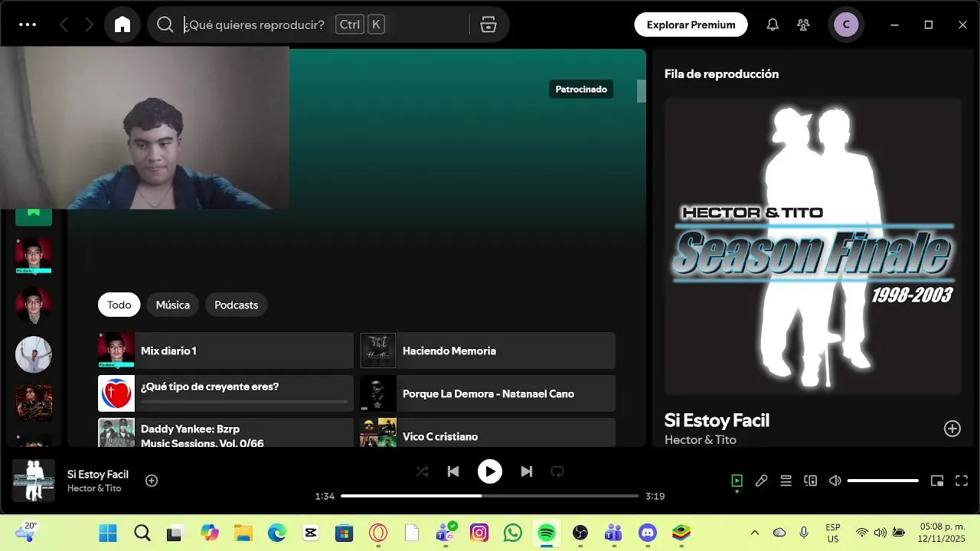Seek in the song progress bar
This screenshot has height=551, width=980.
490,496
